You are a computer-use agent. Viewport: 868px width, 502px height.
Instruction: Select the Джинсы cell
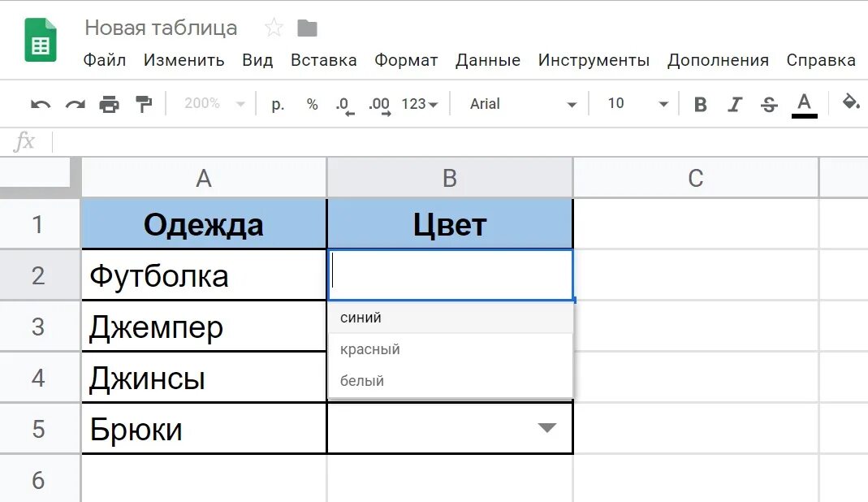[204, 378]
